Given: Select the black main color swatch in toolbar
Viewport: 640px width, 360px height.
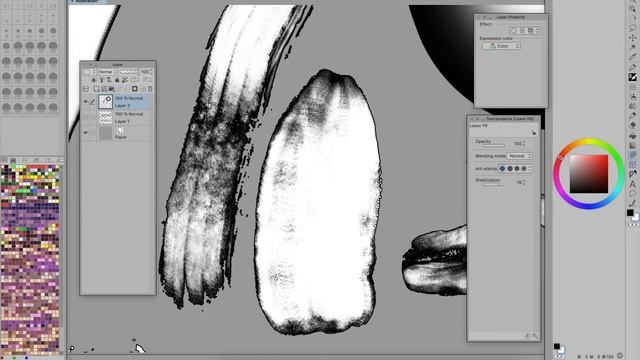Looking at the screenshot, I should 630,213.
